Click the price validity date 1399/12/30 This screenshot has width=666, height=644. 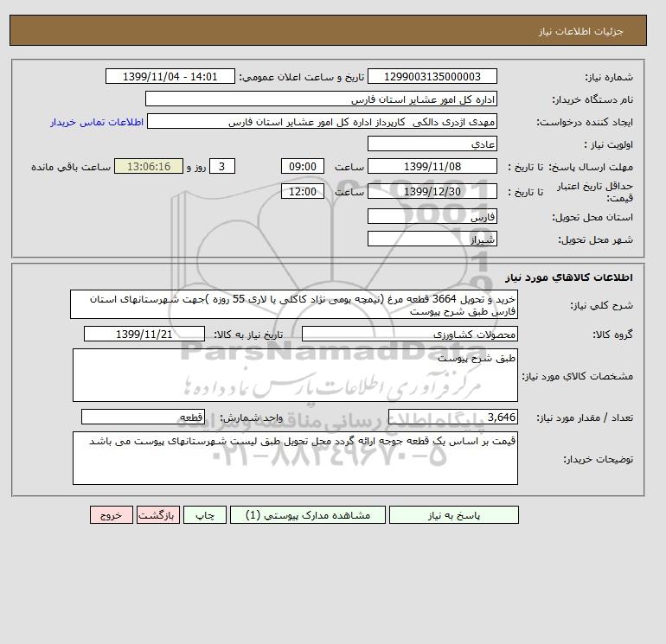click(x=432, y=191)
